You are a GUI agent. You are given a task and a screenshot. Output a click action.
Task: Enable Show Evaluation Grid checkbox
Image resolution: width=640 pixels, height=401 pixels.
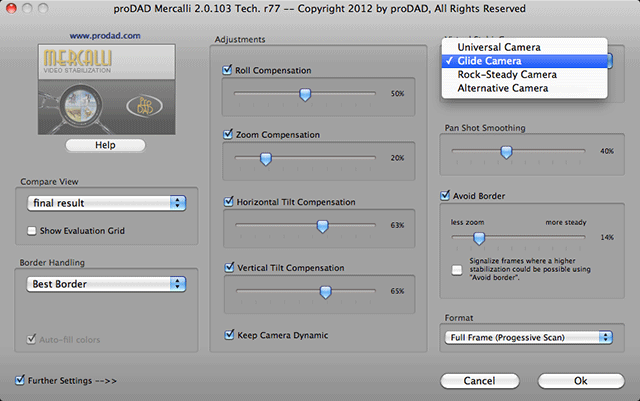31,231
